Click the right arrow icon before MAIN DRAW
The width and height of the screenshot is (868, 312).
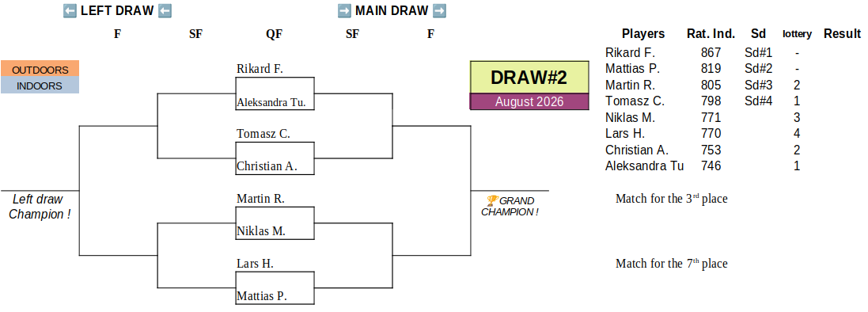click(344, 11)
